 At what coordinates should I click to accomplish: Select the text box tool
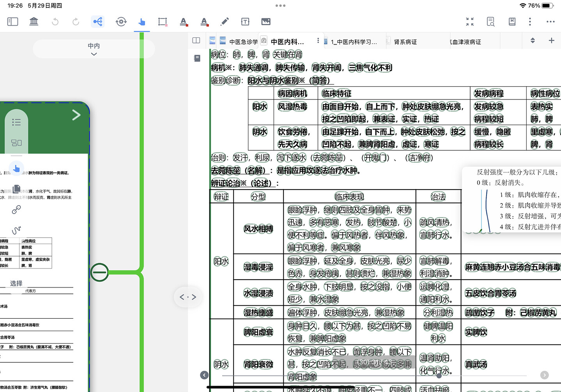point(245,22)
